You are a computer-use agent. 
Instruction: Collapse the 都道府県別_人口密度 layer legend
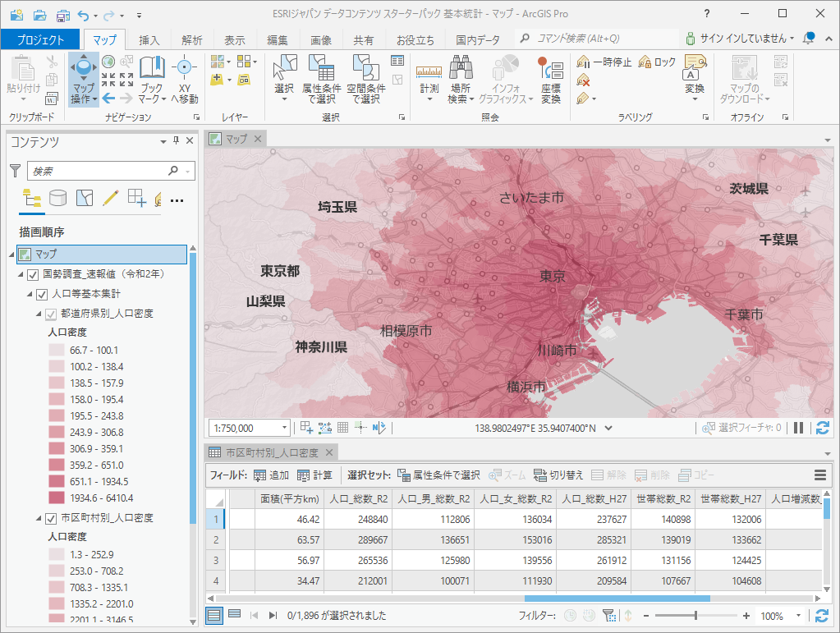(x=39, y=314)
